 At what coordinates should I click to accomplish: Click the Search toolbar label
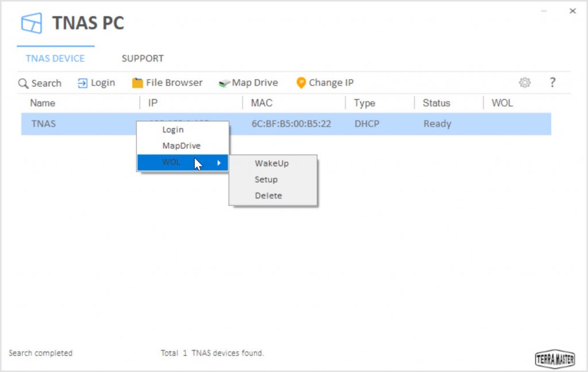click(x=46, y=83)
